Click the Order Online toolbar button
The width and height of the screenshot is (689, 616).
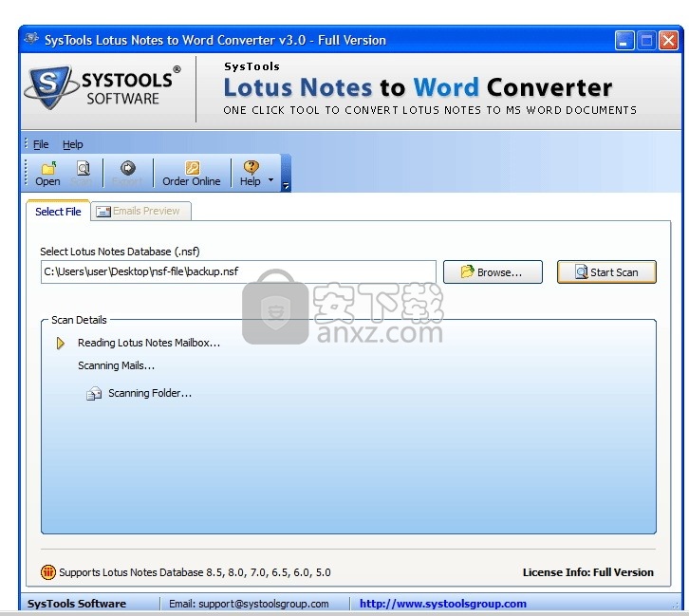[x=192, y=174]
